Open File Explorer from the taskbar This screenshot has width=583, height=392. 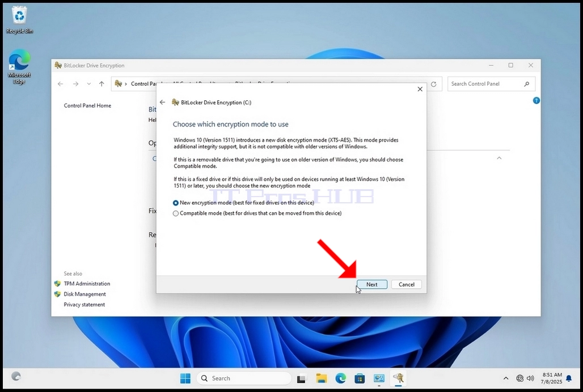tap(321, 378)
